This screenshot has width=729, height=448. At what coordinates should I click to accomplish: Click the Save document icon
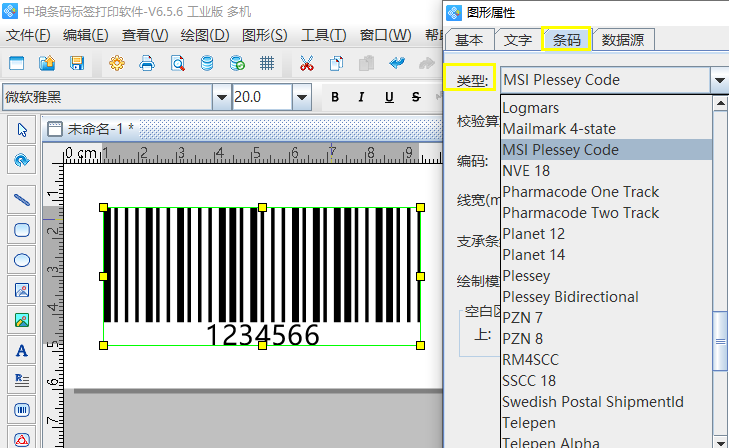pyautogui.click(x=77, y=64)
